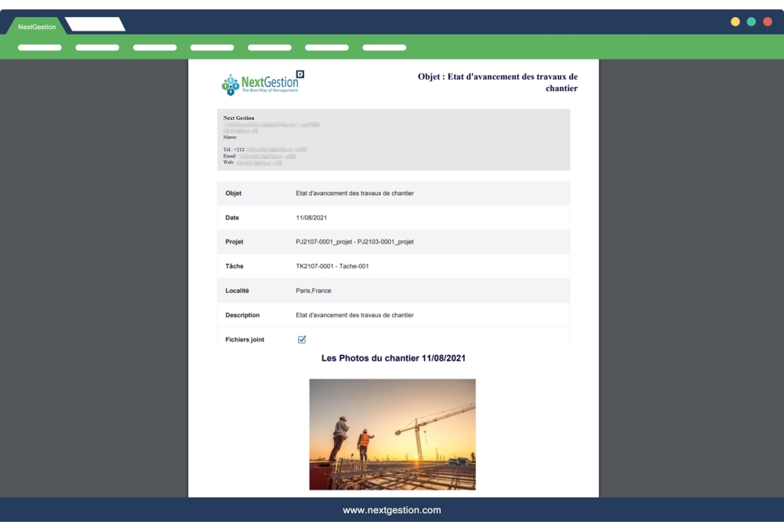Select the last item in the green menu bar

[384, 48]
